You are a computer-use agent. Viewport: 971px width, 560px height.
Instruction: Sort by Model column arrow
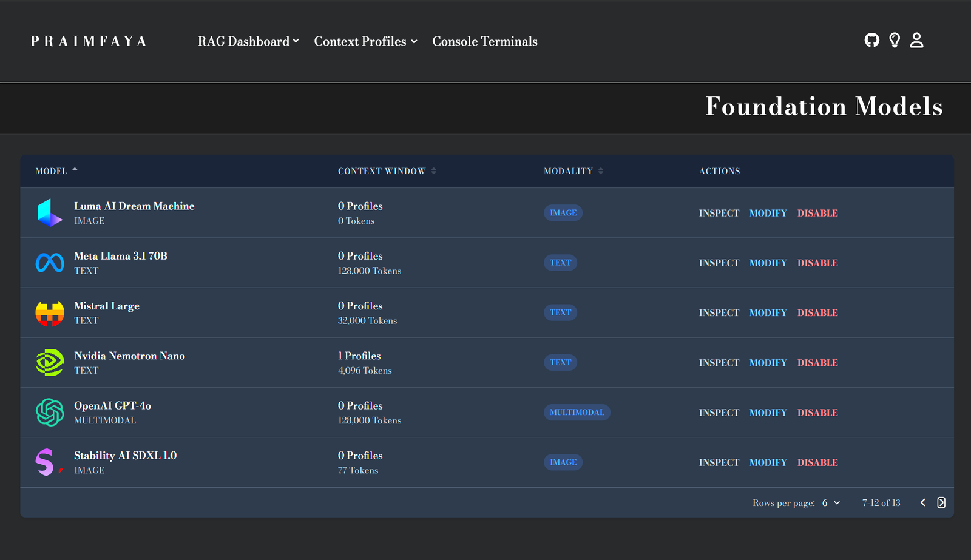(x=75, y=170)
